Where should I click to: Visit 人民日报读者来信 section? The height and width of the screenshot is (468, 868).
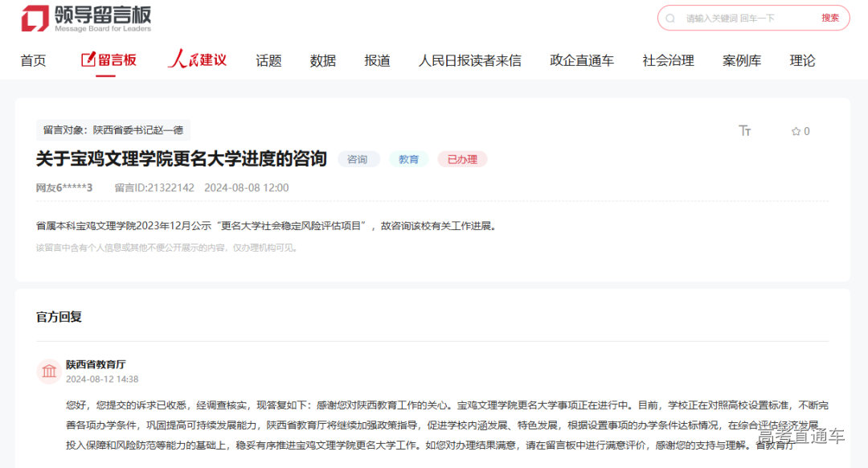(470, 60)
